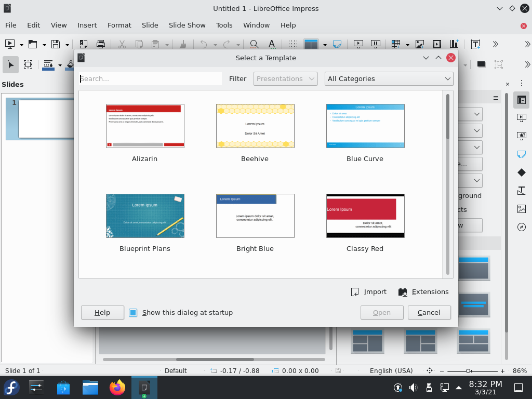The image size is (532, 399).
Task: Open sidebar Properties deck icon
Action: point(522,100)
